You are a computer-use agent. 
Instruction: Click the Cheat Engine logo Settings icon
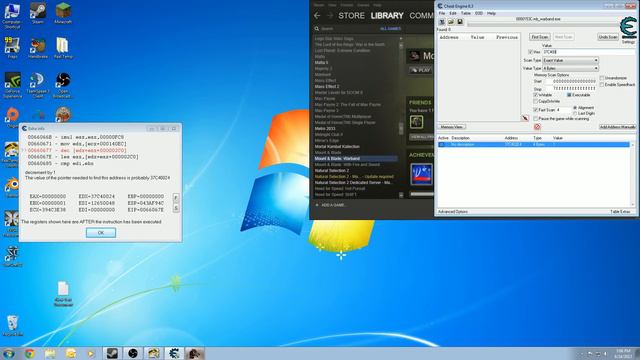(628, 29)
